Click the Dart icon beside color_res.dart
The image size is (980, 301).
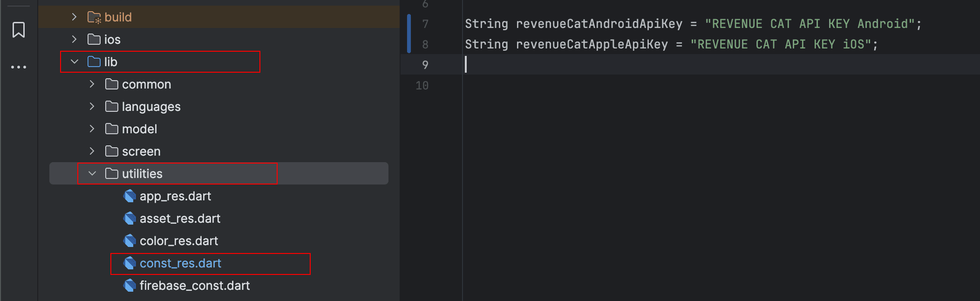click(x=129, y=241)
